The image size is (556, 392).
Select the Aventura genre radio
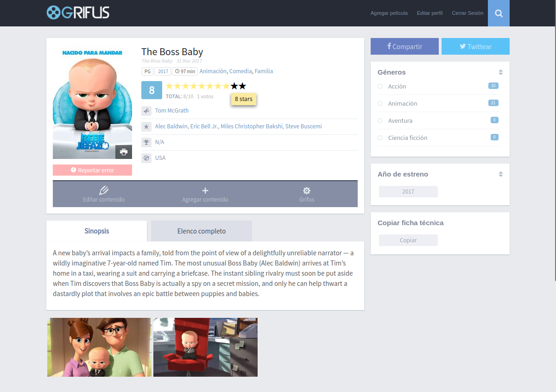point(380,121)
